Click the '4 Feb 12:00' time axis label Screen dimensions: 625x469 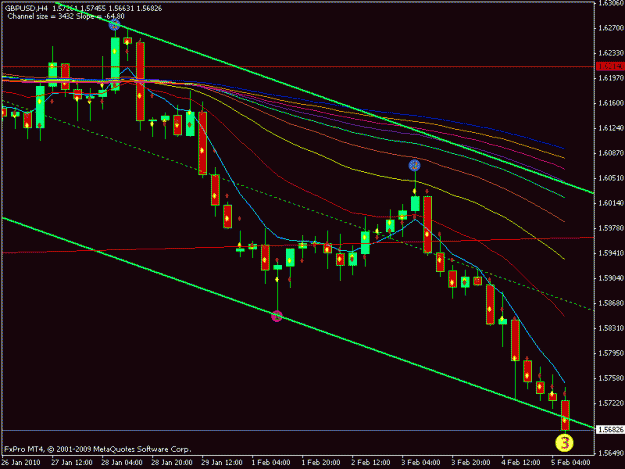click(x=521, y=463)
